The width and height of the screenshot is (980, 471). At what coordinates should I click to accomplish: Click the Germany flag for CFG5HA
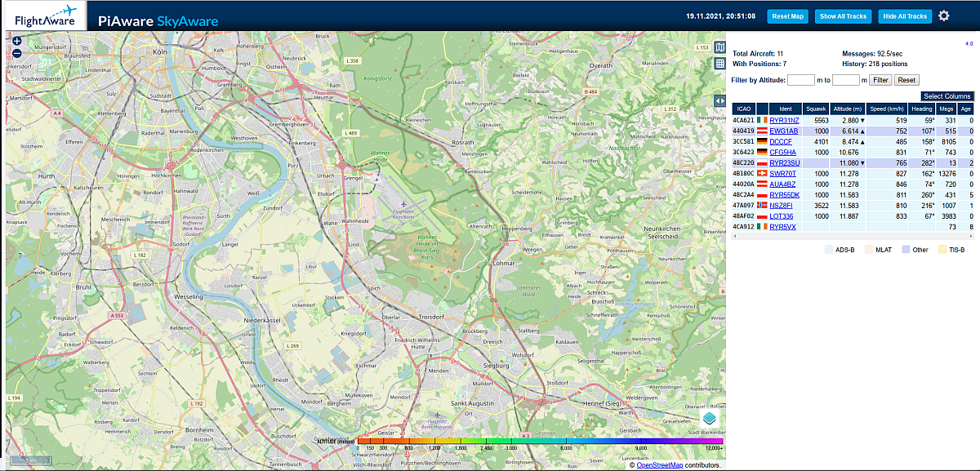point(763,152)
